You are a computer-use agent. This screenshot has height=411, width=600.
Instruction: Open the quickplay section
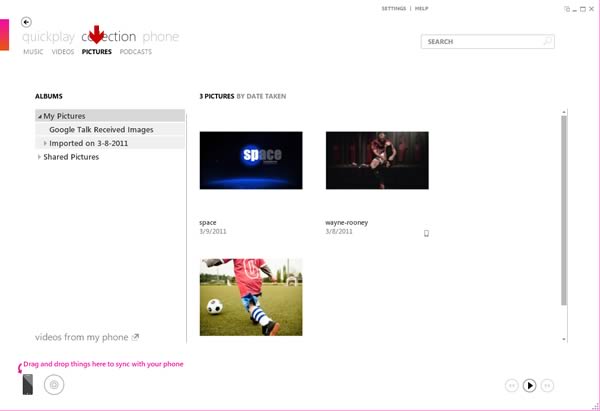pyautogui.click(x=48, y=37)
